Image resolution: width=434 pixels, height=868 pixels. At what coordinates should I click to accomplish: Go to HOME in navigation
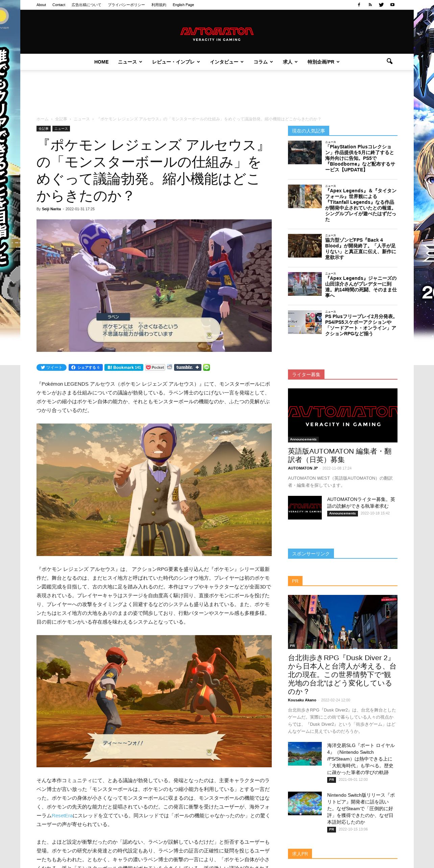coord(101,62)
